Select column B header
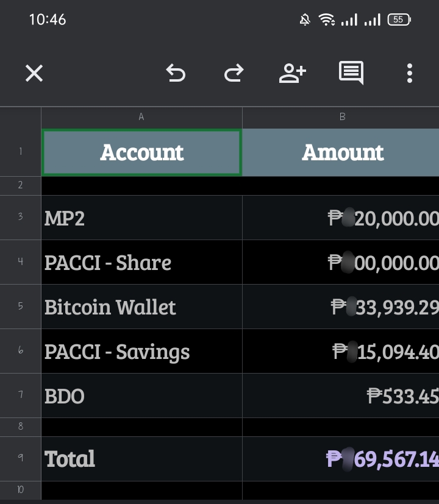The image size is (439, 504). tap(341, 118)
